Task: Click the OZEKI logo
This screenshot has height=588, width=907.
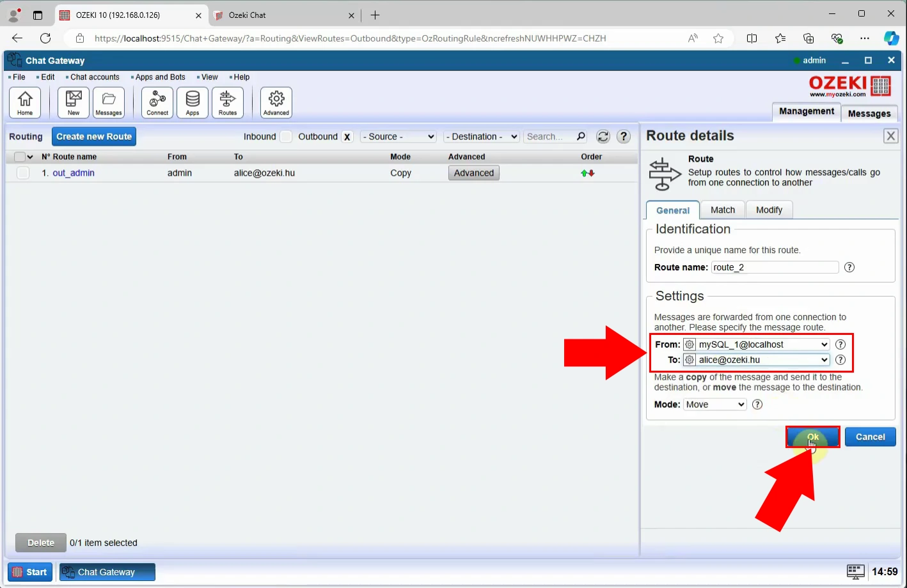Action: [850, 86]
